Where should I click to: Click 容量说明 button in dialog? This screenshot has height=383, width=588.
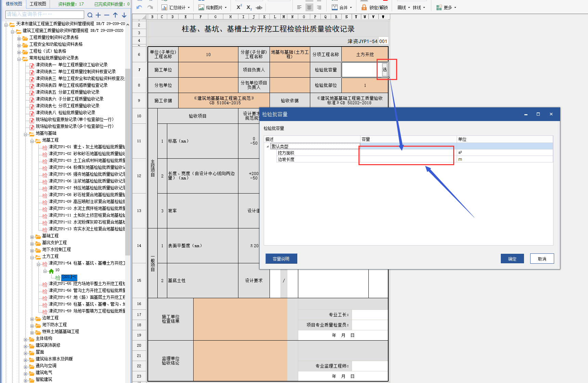[281, 259]
